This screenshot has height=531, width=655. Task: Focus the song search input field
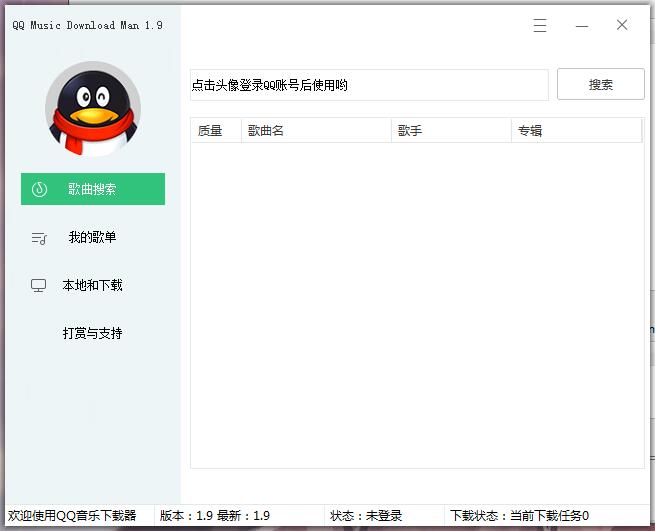pyautogui.click(x=369, y=85)
